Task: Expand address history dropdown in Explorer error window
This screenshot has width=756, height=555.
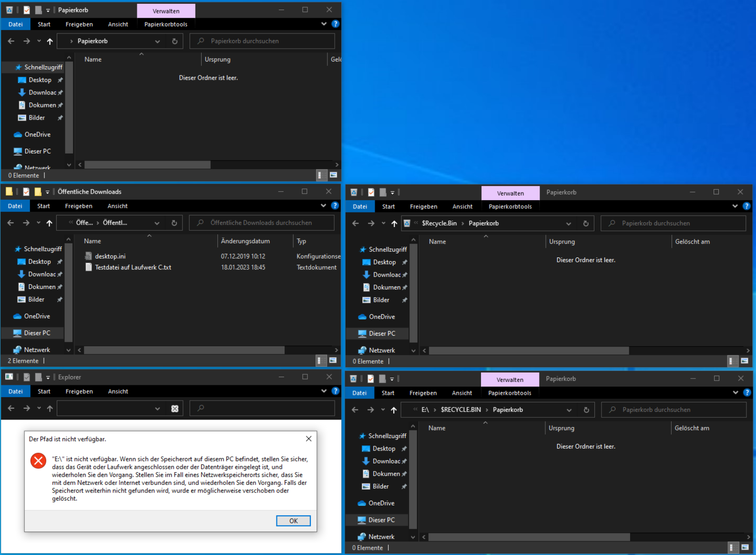Action: point(157,409)
